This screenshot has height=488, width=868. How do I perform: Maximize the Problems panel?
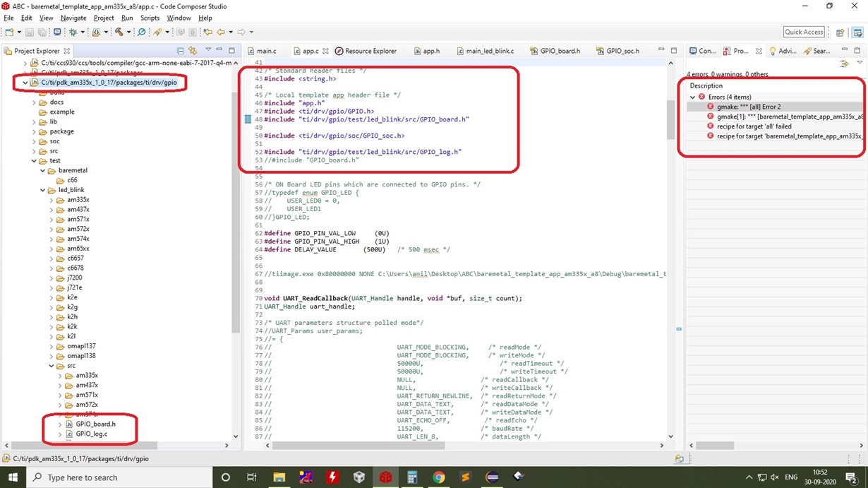click(x=857, y=51)
